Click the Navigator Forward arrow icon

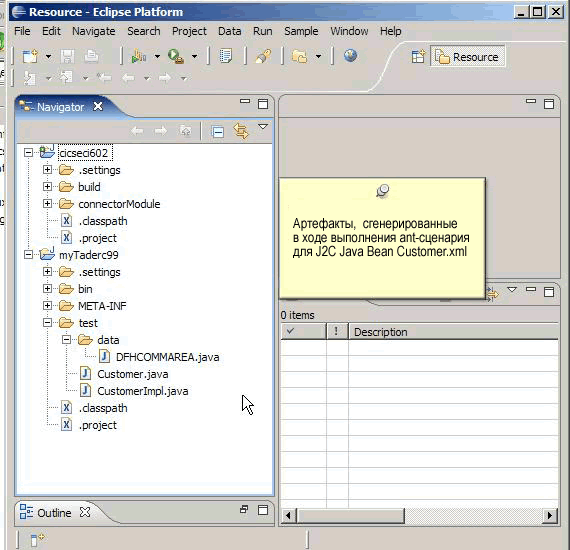(161, 131)
